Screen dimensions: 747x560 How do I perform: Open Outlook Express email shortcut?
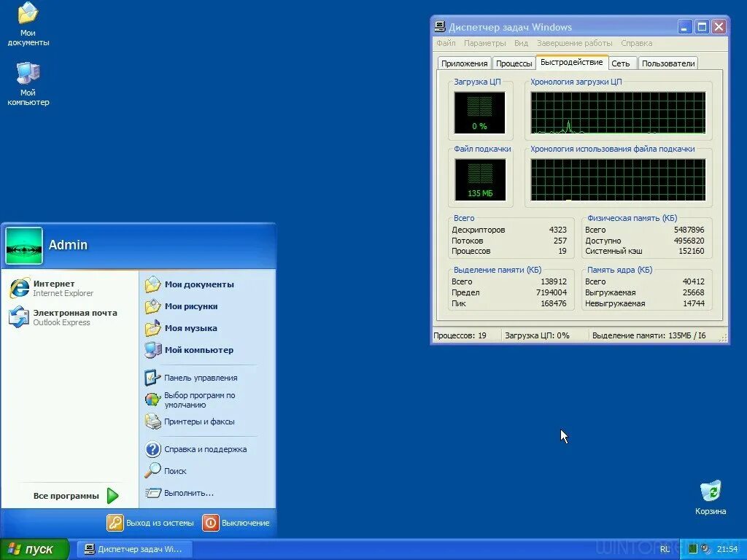coord(63,317)
